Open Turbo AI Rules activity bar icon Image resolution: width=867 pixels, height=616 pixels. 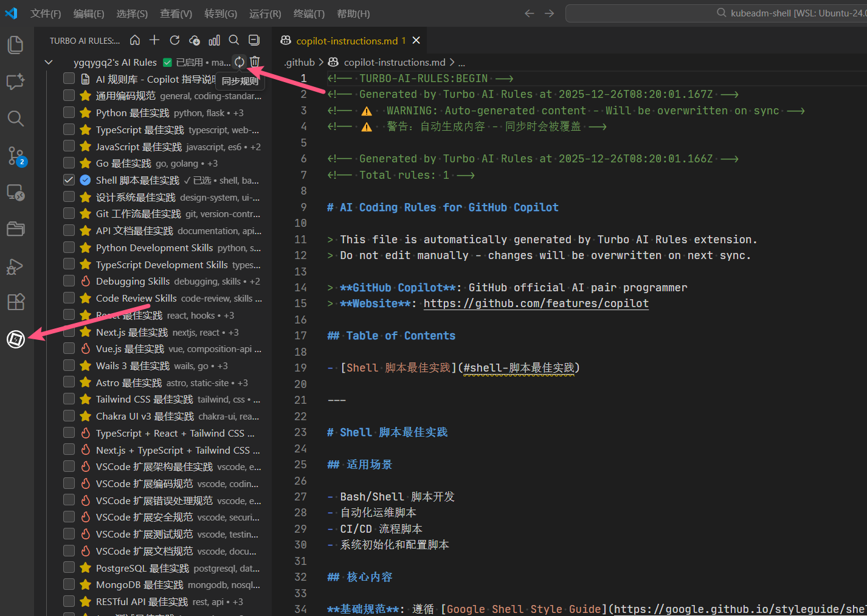[x=16, y=339]
